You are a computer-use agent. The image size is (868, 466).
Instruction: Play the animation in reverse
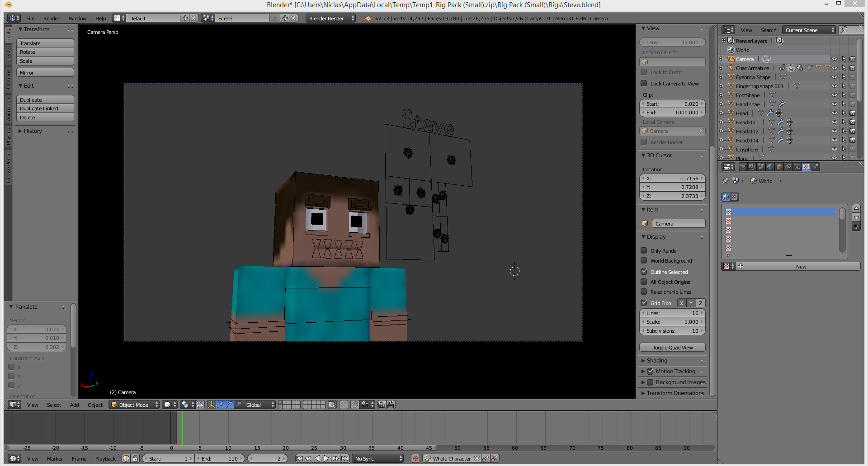tap(317, 458)
